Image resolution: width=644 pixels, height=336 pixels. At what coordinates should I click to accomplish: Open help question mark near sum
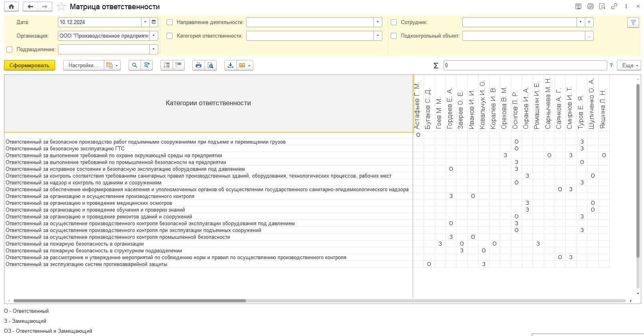pyautogui.click(x=611, y=65)
